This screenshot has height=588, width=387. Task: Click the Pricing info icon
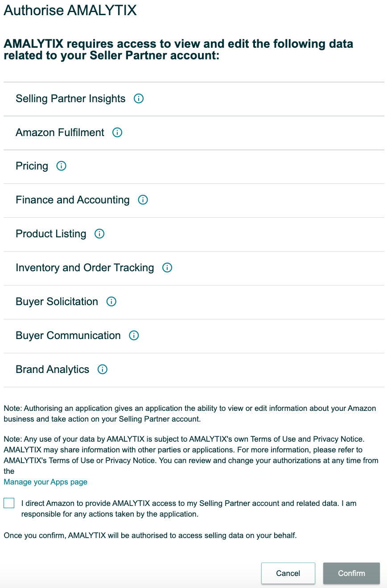(62, 166)
